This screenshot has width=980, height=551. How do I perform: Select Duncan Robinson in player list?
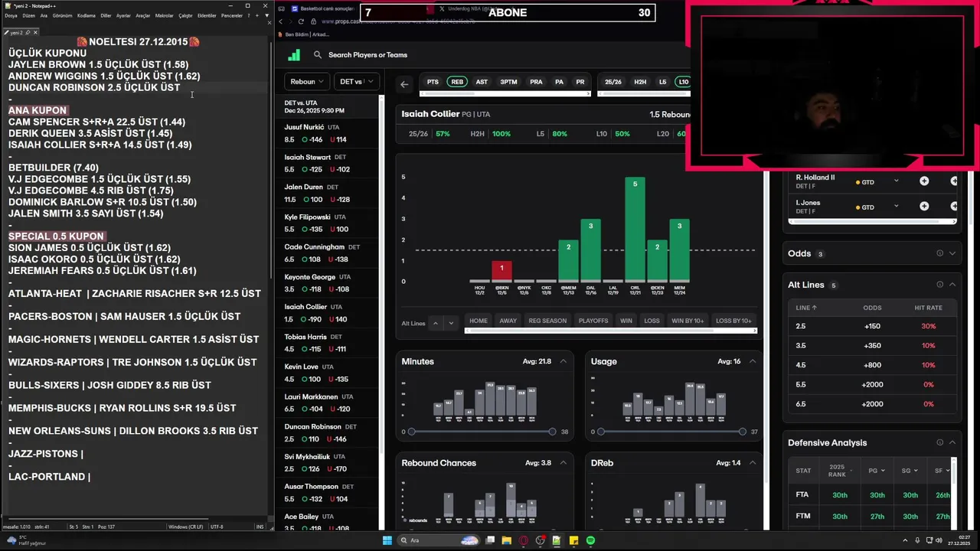point(329,432)
